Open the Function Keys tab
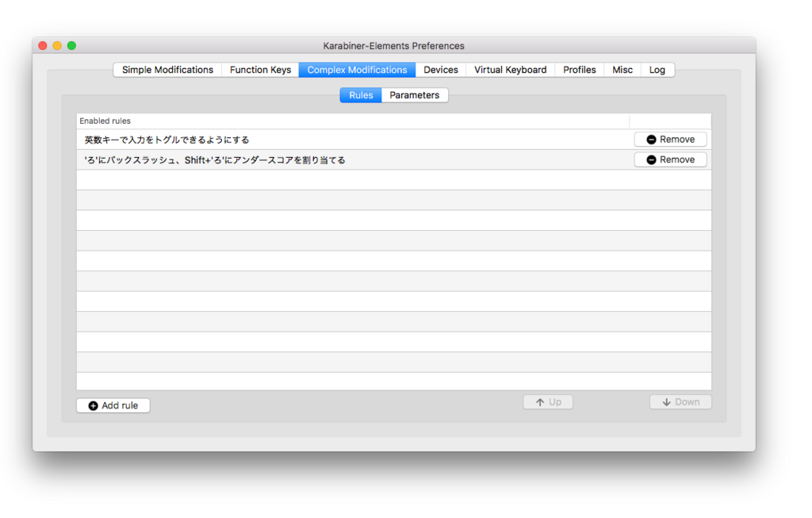Image resolution: width=812 pixels, height=518 pixels. [x=260, y=70]
